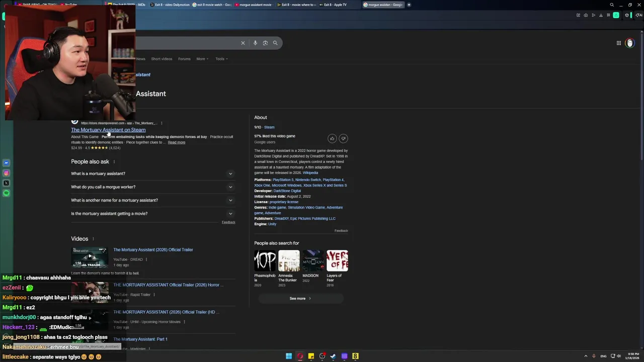Like the game with thumbs up
The height and width of the screenshot is (362, 644).
click(x=332, y=138)
